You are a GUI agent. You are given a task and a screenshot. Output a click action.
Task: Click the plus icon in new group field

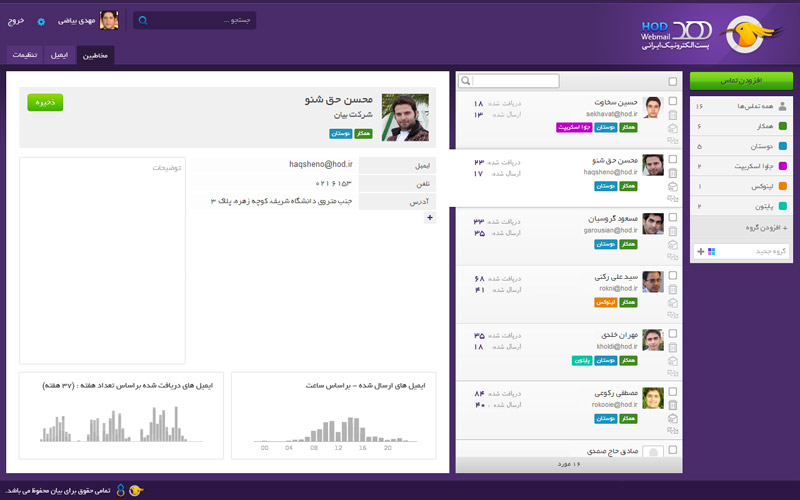(700, 251)
